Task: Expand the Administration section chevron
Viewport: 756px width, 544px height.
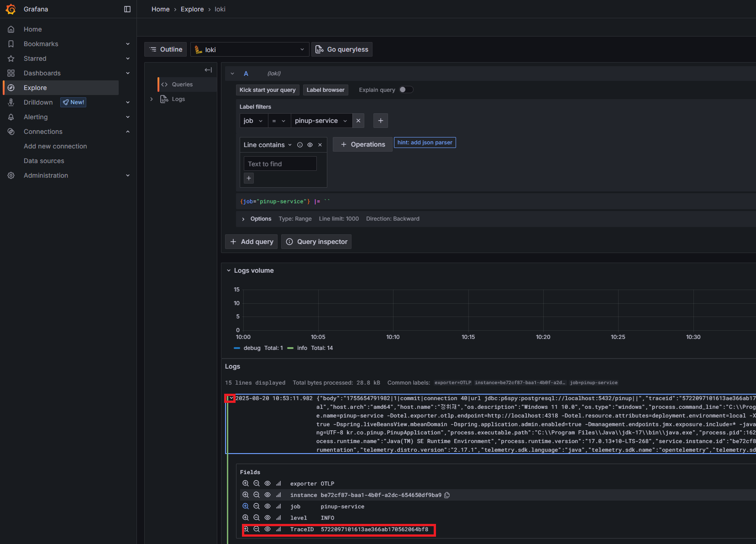Action: point(128,175)
